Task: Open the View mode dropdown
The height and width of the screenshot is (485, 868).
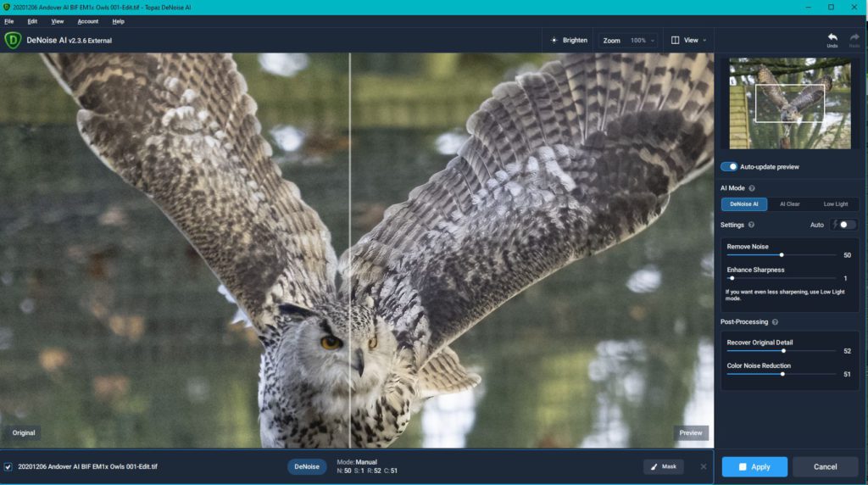Action: click(x=689, y=41)
